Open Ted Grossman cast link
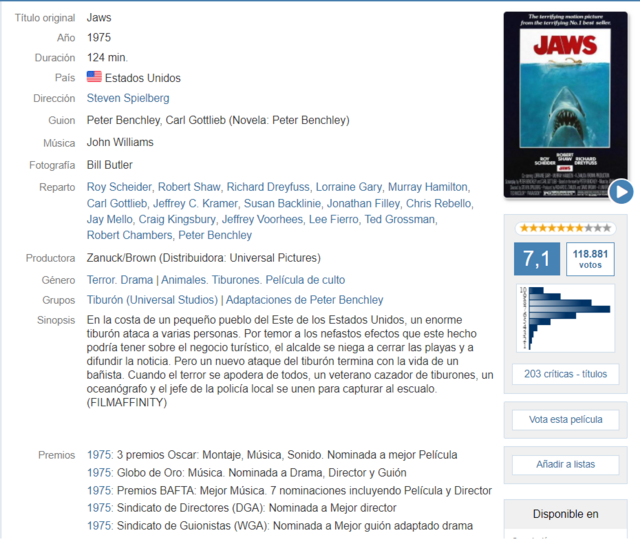Viewport: 640px width, 544px height. (x=400, y=219)
